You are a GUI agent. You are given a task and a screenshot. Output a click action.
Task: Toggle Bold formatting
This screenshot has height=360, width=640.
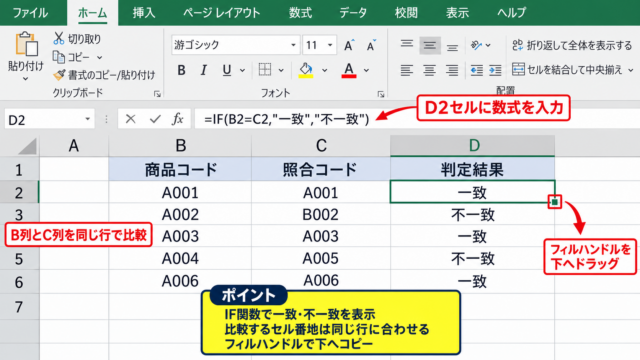(181, 70)
